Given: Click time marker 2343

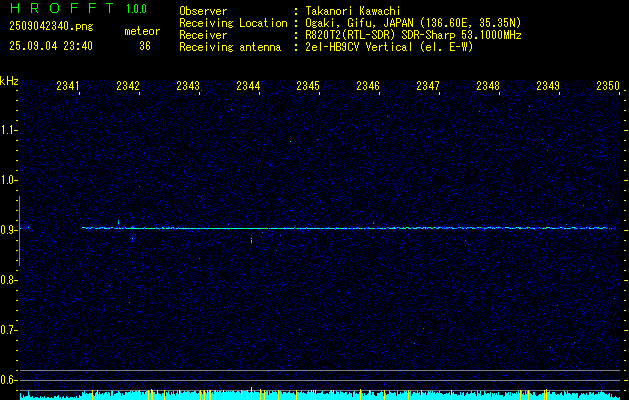Looking at the screenshot, I should 188,85.
